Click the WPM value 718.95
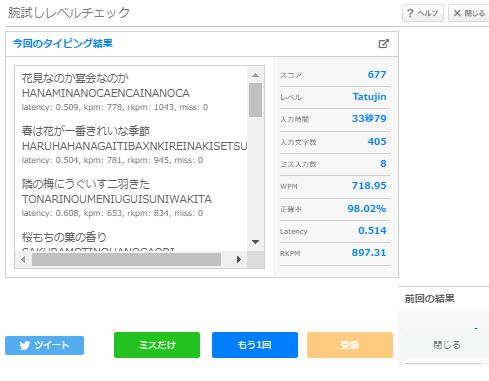The width and height of the screenshot is (489, 381). click(369, 185)
